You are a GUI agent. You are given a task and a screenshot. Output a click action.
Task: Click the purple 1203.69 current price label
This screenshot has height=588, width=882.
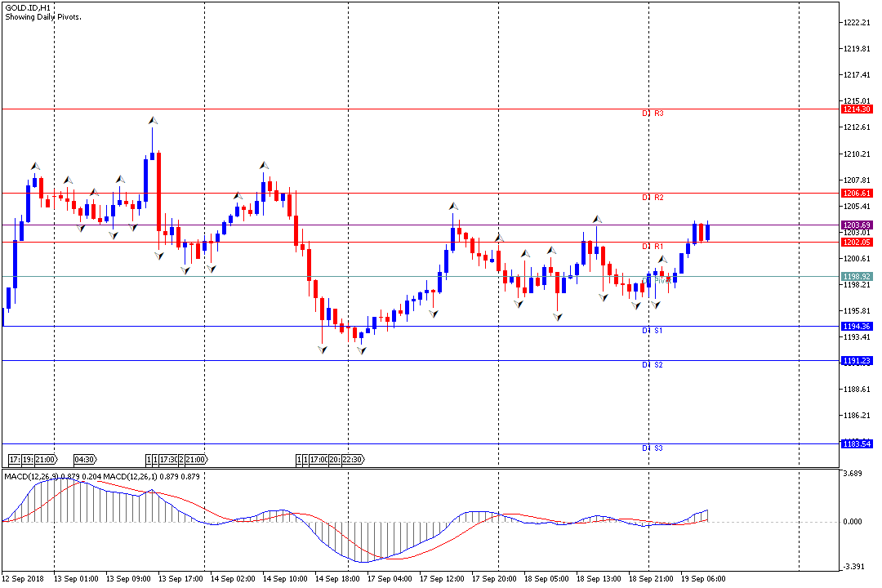(x=857, y=225)
